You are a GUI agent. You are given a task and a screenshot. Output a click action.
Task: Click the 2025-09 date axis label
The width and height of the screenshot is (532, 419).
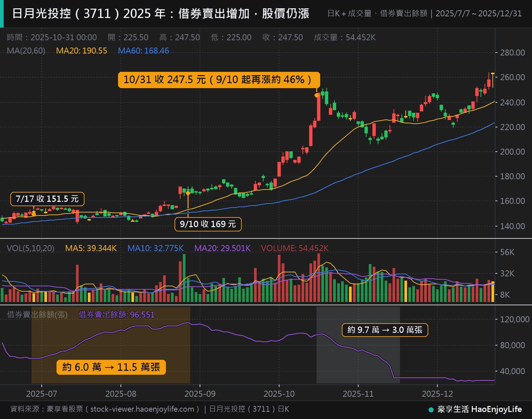coord(200,394)
